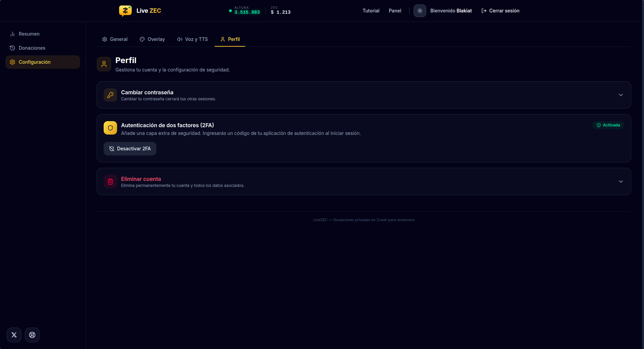Open the Overlay settings tab
The height and width of the screenshot is (349, 644).
coord(152,39)
